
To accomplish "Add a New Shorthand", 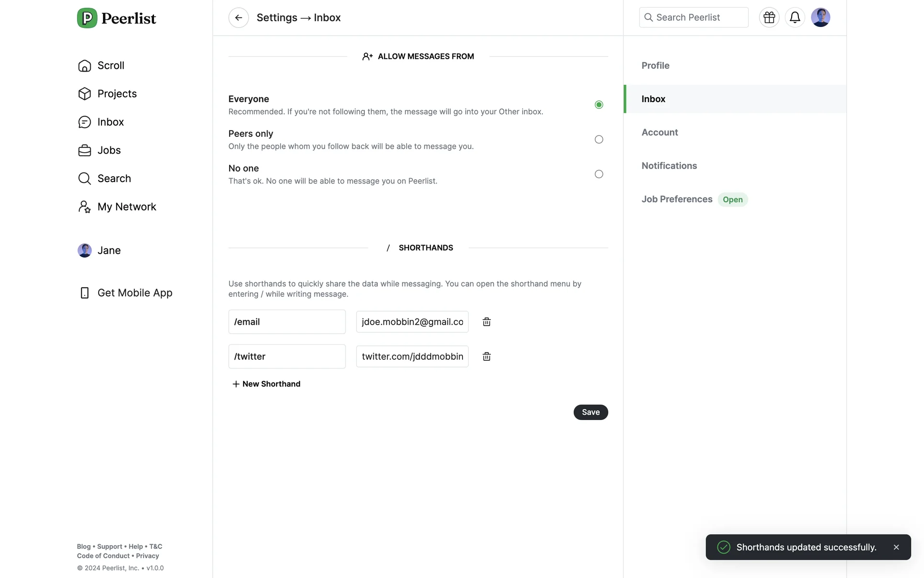I will tap(266, 384).
